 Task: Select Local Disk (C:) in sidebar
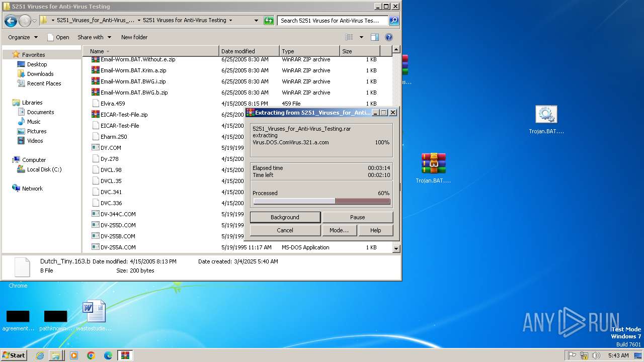point(44,169)
